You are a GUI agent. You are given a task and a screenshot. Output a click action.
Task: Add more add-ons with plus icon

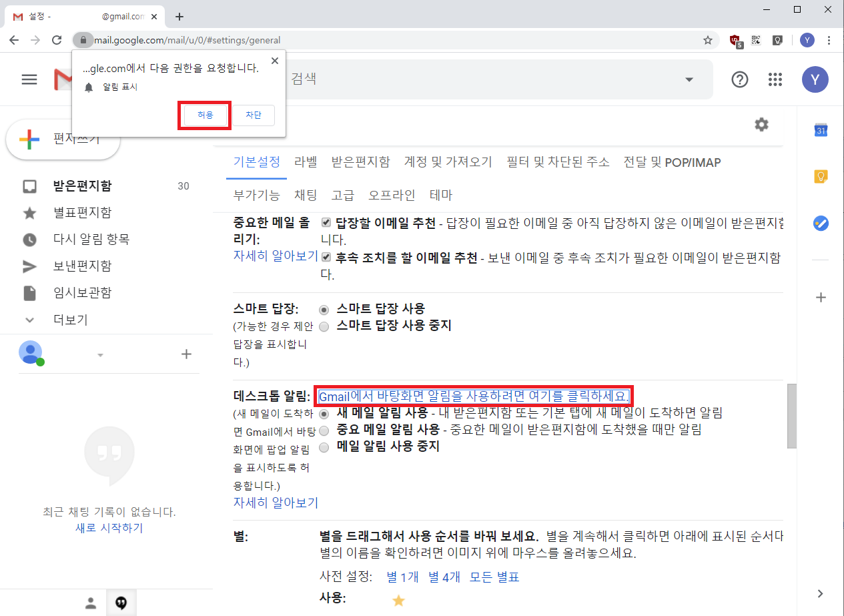pos(821,298)
